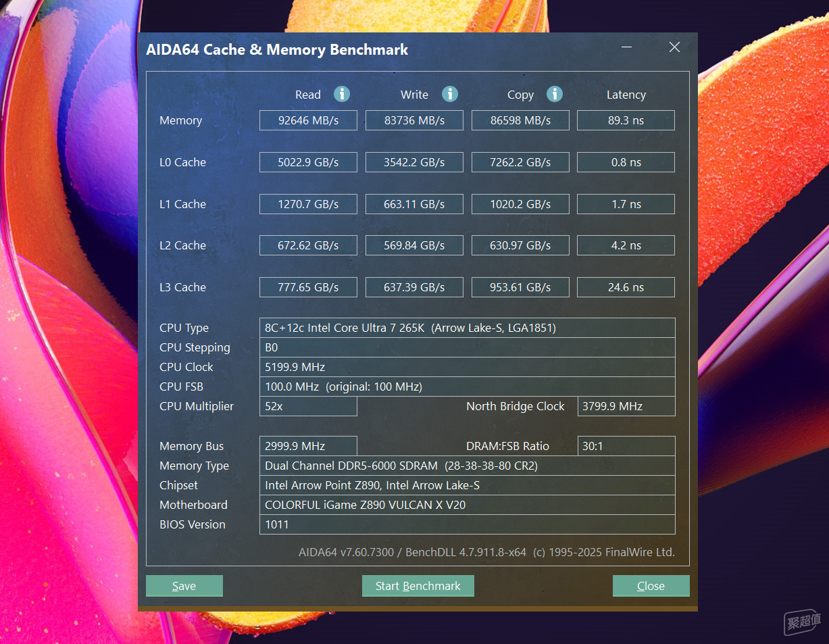
Task: Click the Memory row label
Action: point(180,120)
